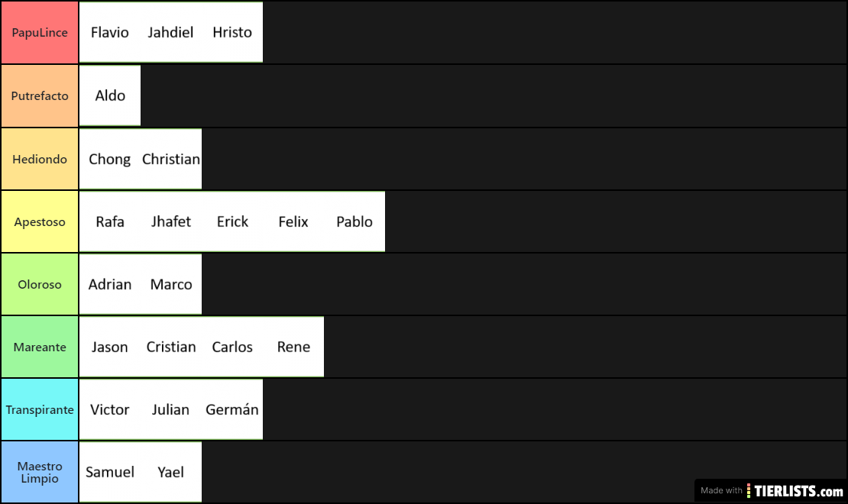Select the Aldo tile
This screenshot has width=848, height=504.
pos(110,95)
